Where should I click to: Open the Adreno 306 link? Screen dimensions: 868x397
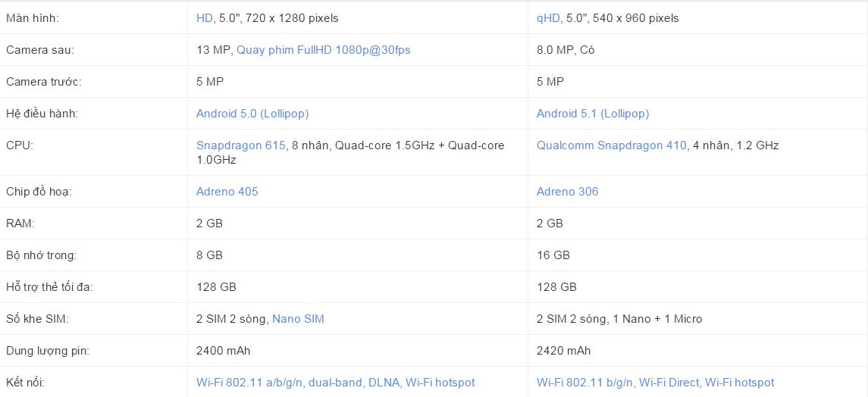(x=567, y=192)
